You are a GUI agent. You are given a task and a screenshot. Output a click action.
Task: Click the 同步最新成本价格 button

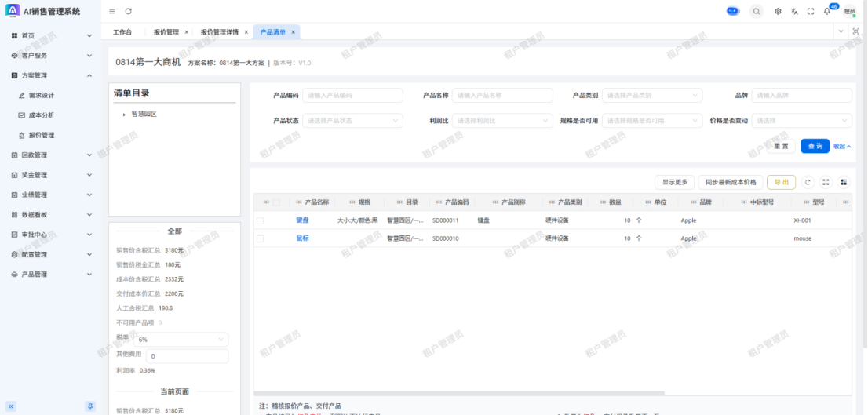point(730,182)
